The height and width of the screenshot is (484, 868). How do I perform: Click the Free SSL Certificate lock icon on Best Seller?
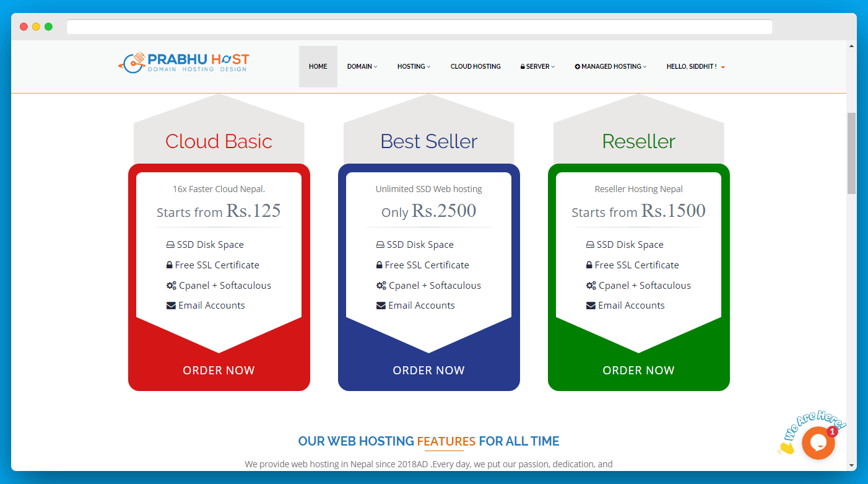coord(379,265)
